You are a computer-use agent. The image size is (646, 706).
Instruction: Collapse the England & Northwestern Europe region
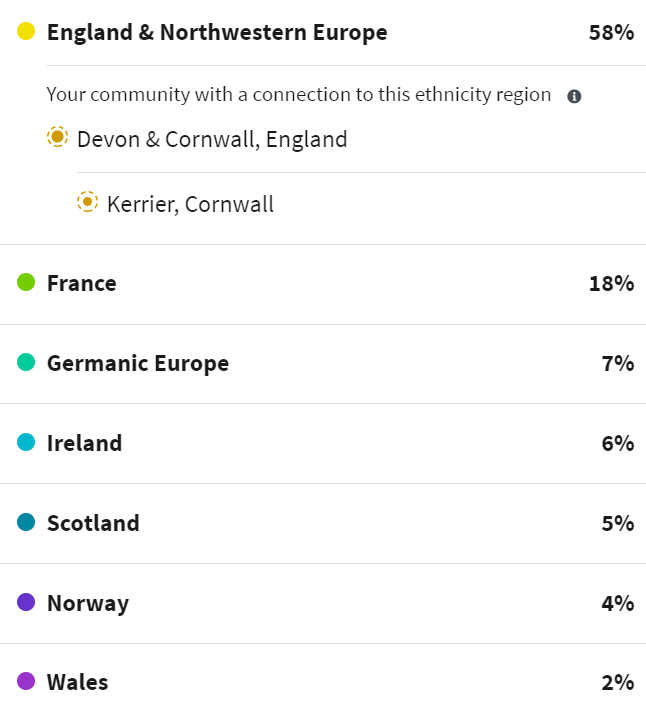[x=217, y=32]
